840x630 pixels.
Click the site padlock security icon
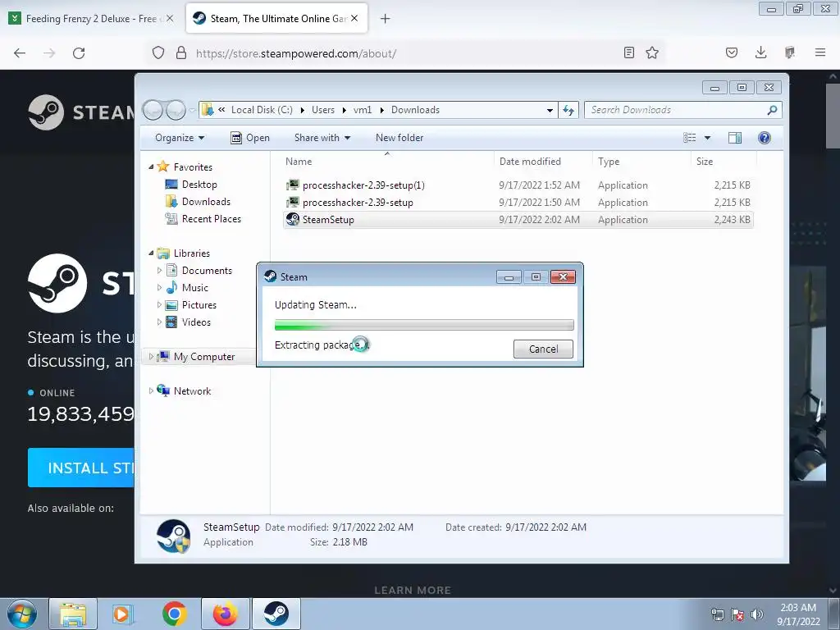pyautogui.click(x=181, y=53)
